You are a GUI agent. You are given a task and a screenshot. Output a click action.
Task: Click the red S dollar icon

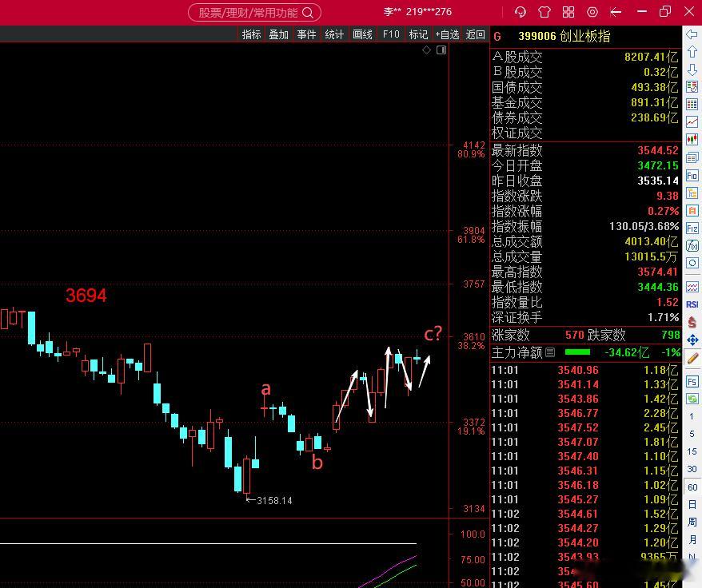click(x=692, y=322)
